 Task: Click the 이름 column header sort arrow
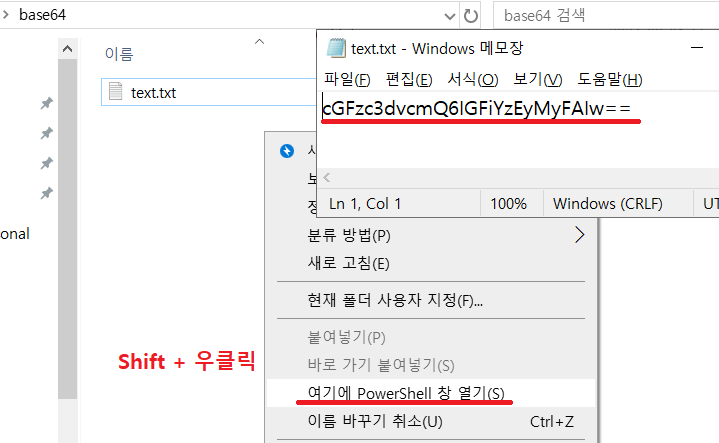[x=259, y=42]
